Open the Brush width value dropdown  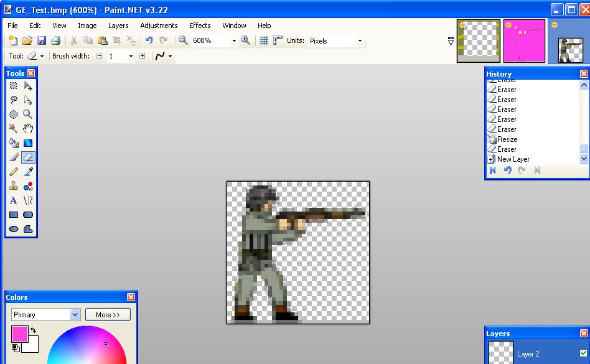coord(131,56)
